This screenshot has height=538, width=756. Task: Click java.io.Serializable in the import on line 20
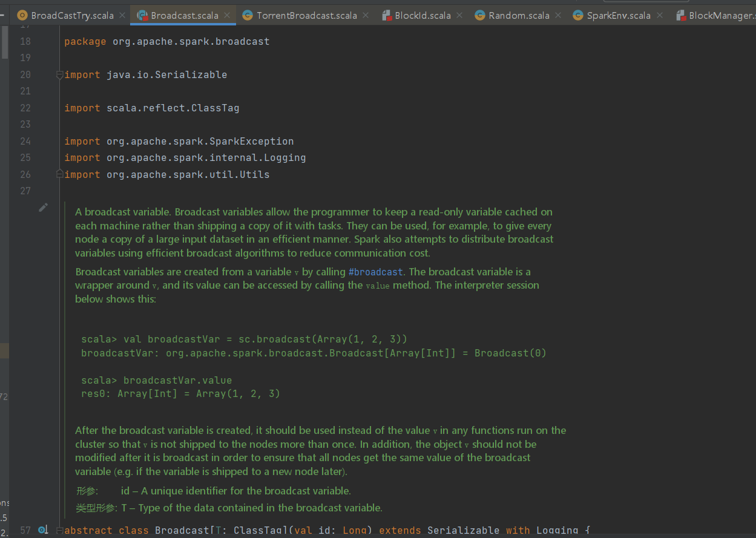click(167, 75)
